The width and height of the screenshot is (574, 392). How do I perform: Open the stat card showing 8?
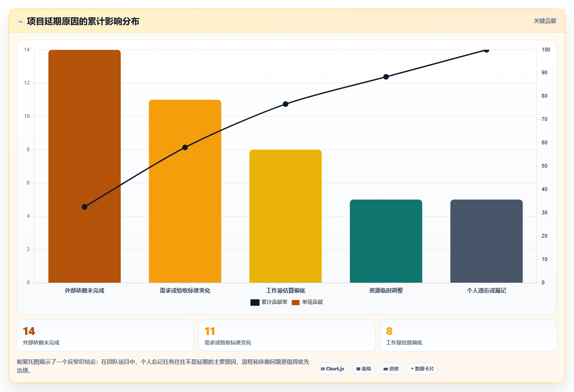point(468,335)
